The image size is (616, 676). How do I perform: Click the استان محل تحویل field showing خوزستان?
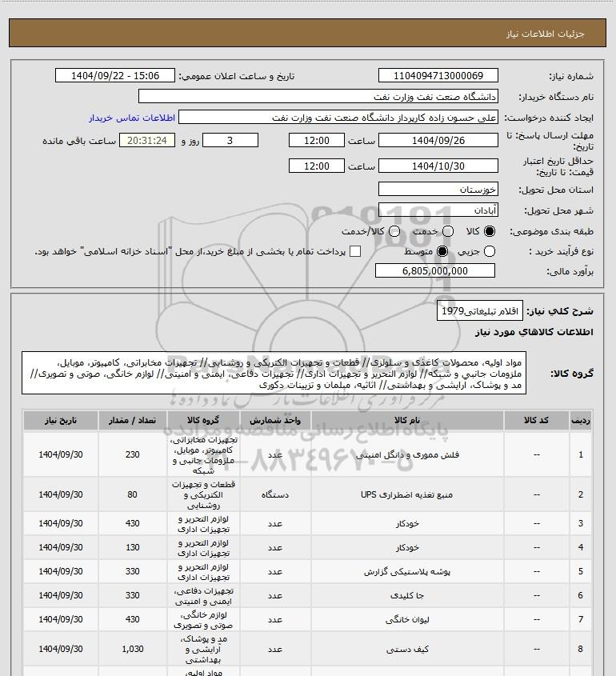click(x=438, y=190)
